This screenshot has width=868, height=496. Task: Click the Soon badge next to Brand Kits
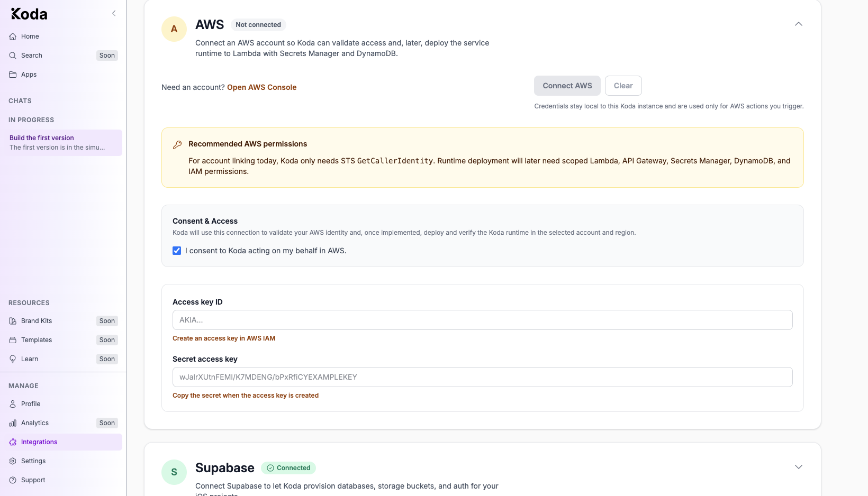click(107, 321)
